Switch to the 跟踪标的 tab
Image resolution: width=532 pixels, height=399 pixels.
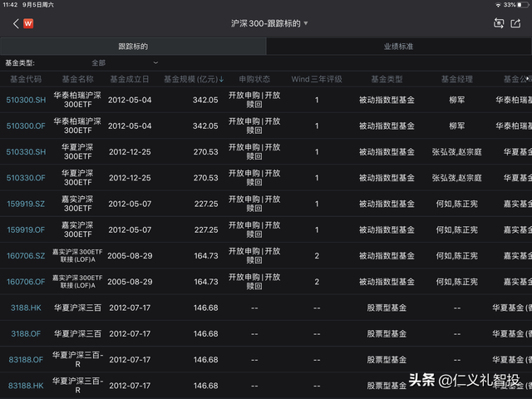pos(133,47)
